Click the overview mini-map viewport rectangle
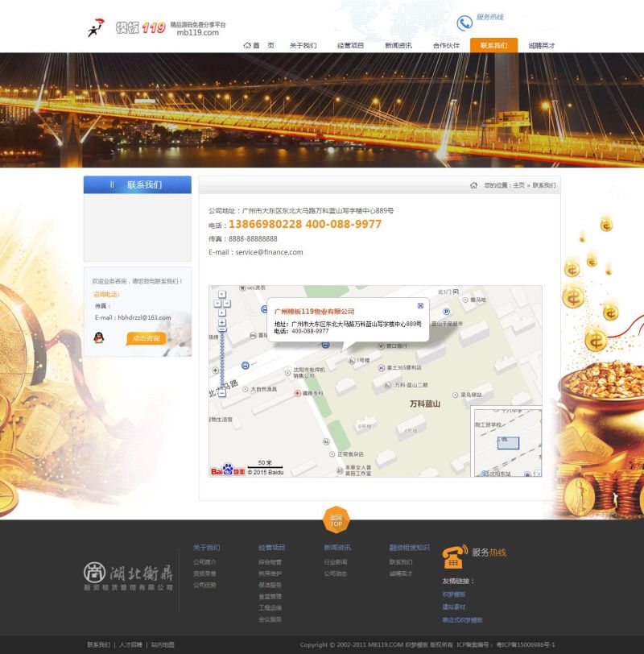644x654 pixels. click(508, 442)
